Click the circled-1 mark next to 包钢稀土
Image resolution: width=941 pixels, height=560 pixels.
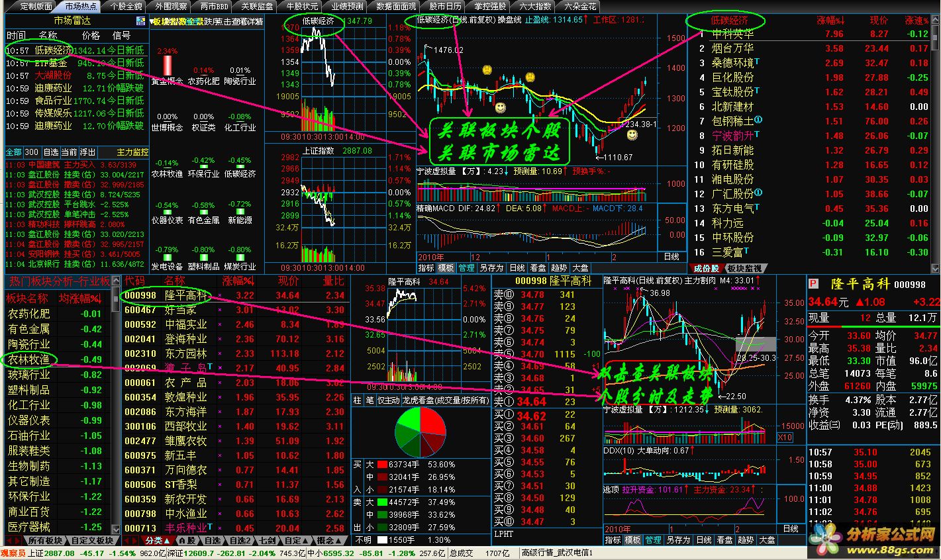[758, 120]
